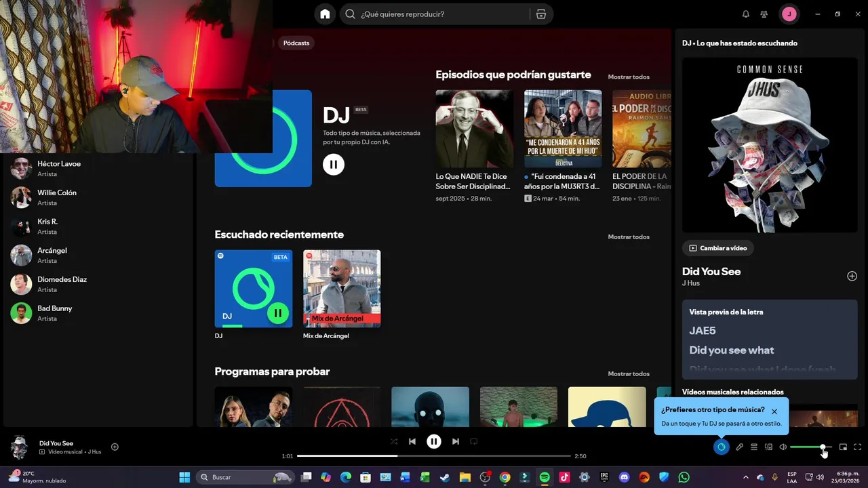Go to Spotify Home via house icon
The image size is (868, 488).
coord(325,14)
